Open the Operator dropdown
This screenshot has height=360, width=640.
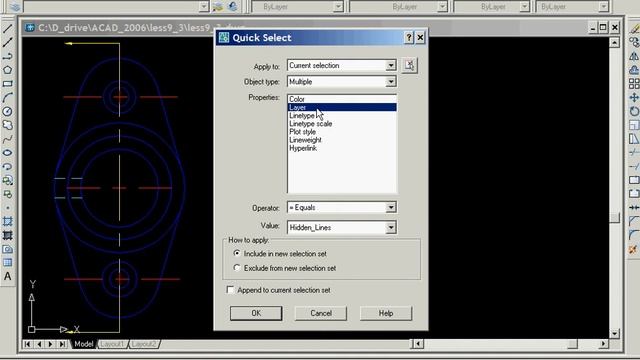point(391,207)
